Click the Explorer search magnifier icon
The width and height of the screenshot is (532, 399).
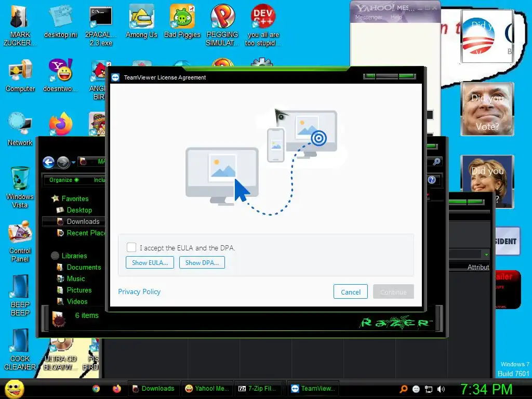point(436,162)
